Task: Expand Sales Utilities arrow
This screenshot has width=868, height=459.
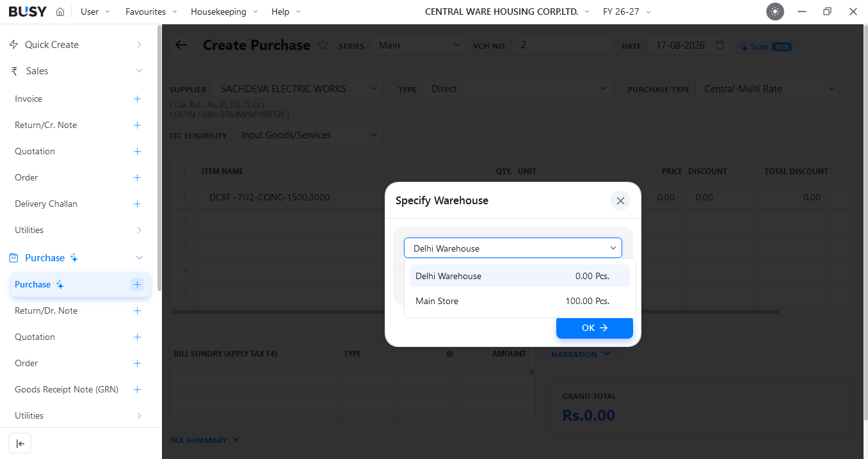Action: [139, 230]
